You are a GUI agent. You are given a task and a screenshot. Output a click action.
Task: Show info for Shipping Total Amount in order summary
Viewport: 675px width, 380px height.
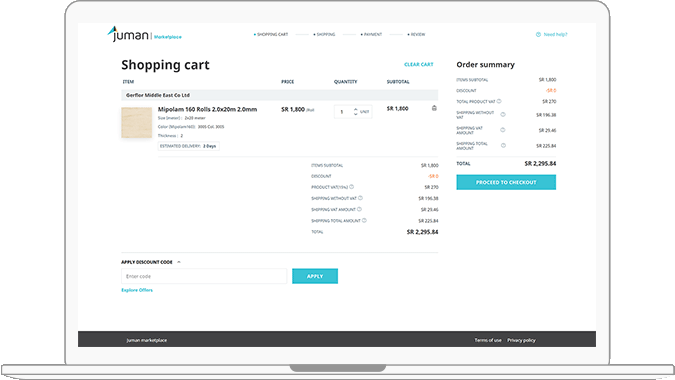pos(503,145)
